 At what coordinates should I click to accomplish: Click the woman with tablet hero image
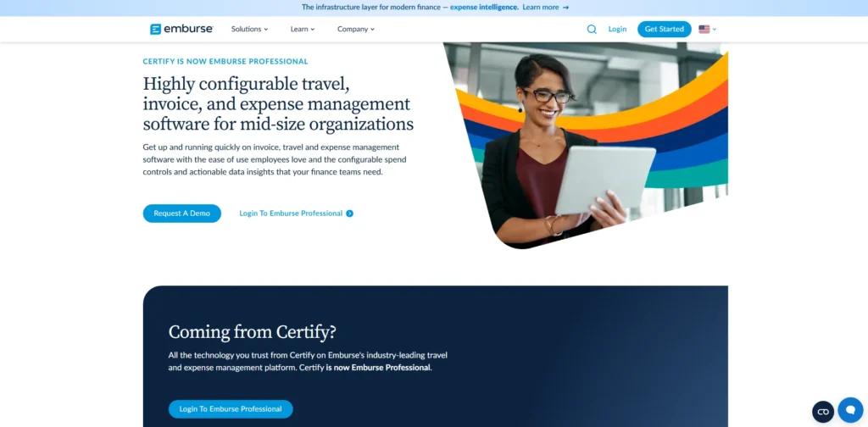coord(586,146)
